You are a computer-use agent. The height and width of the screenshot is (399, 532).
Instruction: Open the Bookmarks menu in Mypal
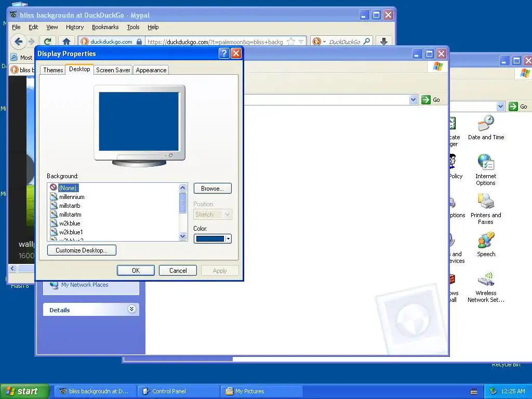point(105,27)
